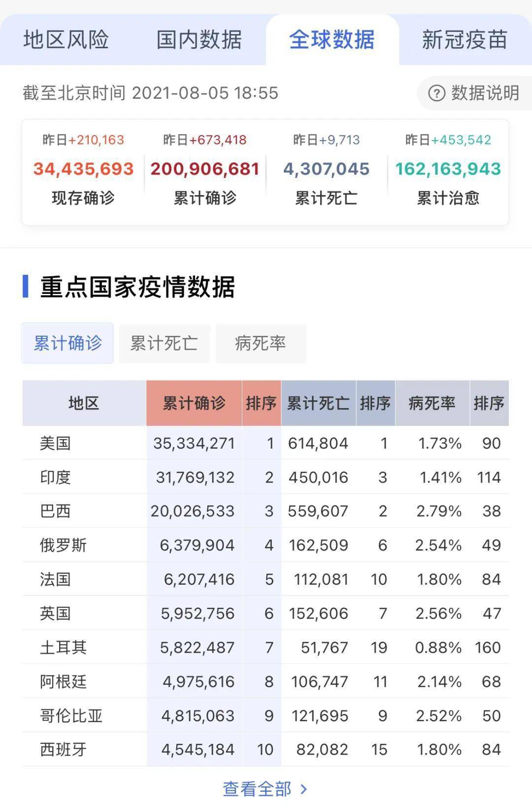This screenshot has width=532, height=809.
Task: Open the 新冠疫苗 tab
Action: [465, 40]
